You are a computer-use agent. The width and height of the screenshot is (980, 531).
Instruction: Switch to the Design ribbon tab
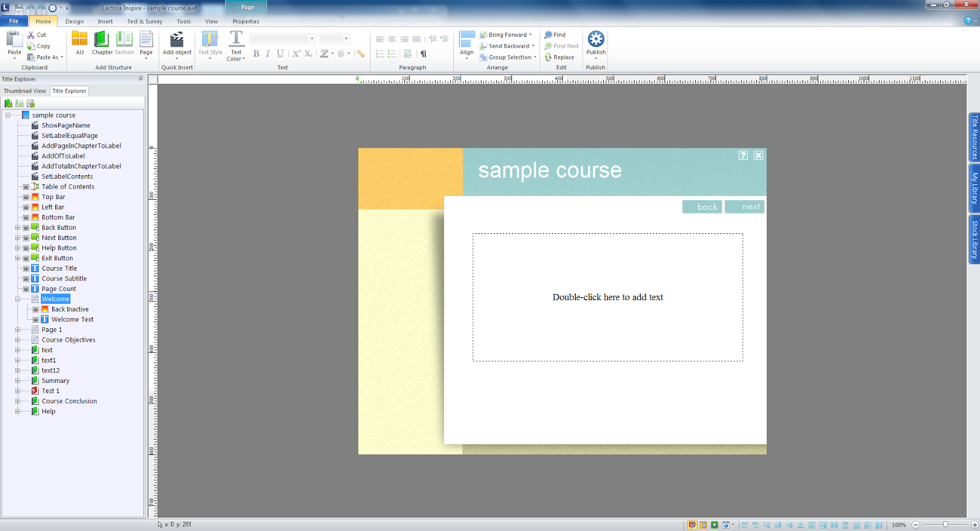(75, 21)
